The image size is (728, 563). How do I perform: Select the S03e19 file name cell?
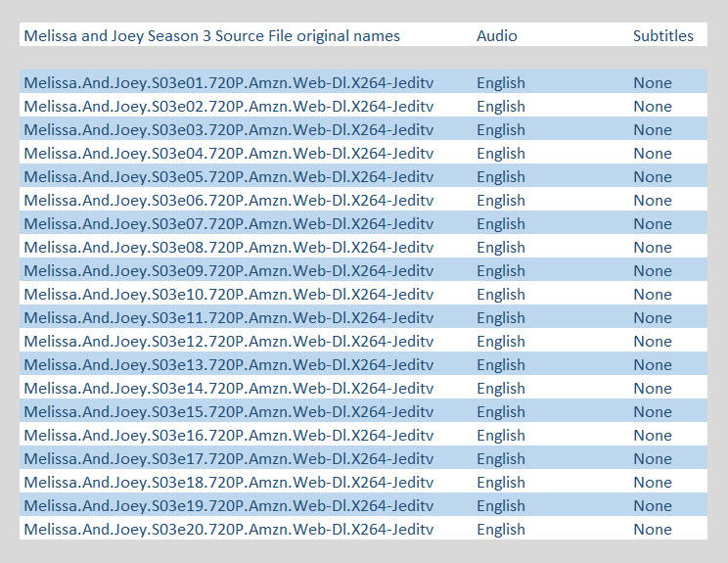pos(229,506)
